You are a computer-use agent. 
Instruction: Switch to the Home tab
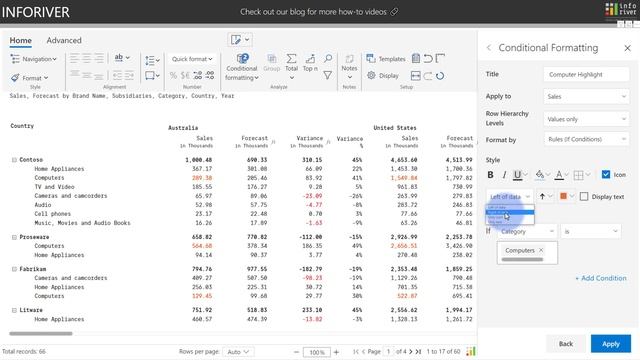20,40
